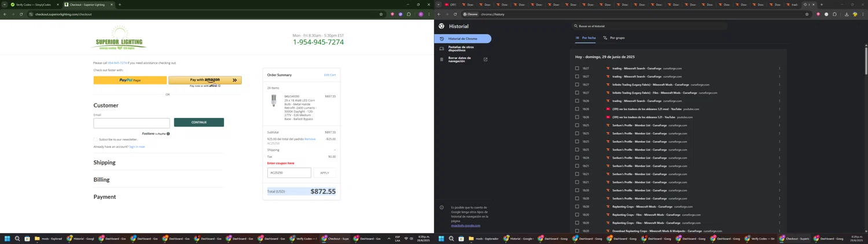
Task: Select checkbox for aldeanos 1.21 mod YouTube entry
Action: tap(577, 109)
